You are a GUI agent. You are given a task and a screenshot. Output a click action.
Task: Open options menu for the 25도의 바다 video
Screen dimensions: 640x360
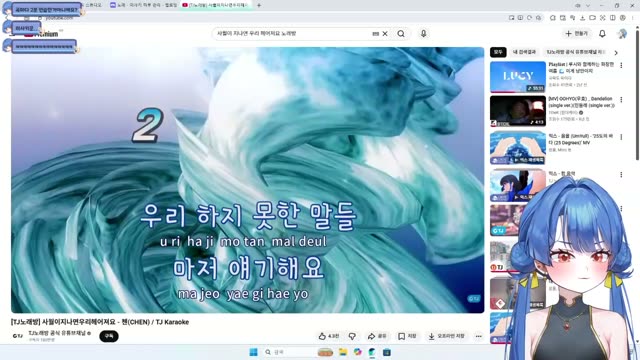click(621, 137)
